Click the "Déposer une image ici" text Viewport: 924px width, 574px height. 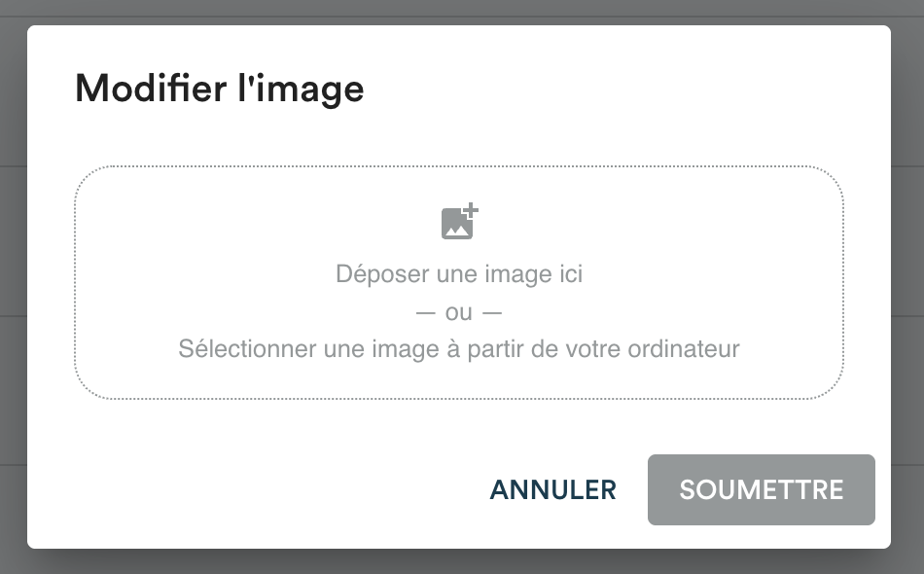[x=458, y=273]
